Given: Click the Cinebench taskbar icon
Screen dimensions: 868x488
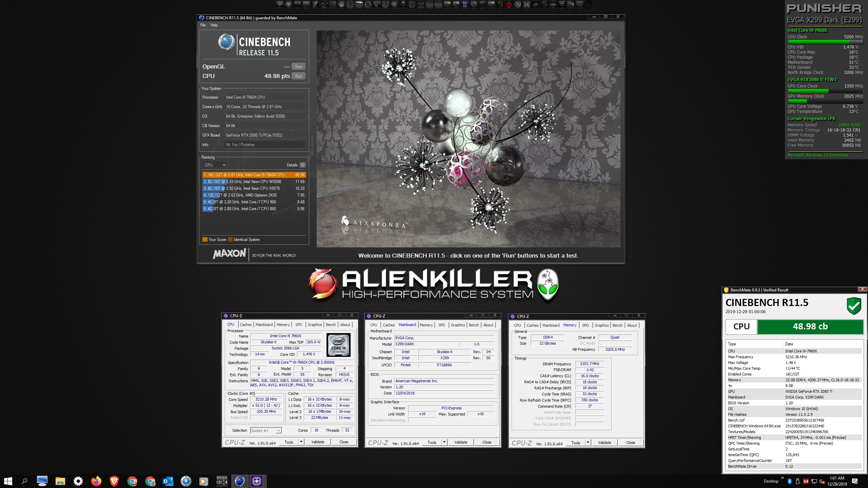Looking at the screenshot, I should click(240, 481).
